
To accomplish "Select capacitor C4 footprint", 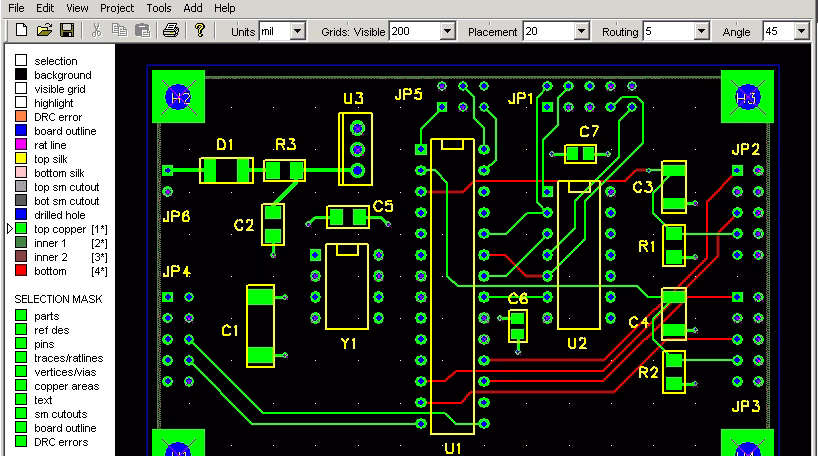I will pos(673,314).
